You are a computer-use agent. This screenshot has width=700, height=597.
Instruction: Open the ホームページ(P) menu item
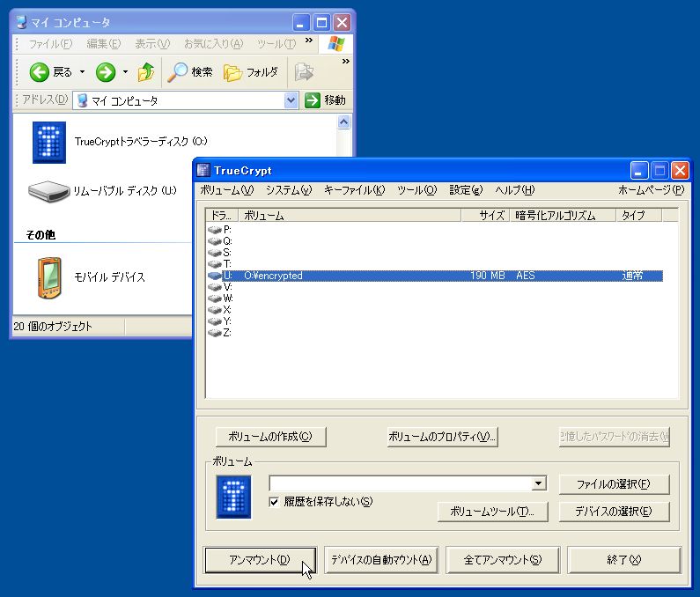pyautogui.click(x=652, y=190)
